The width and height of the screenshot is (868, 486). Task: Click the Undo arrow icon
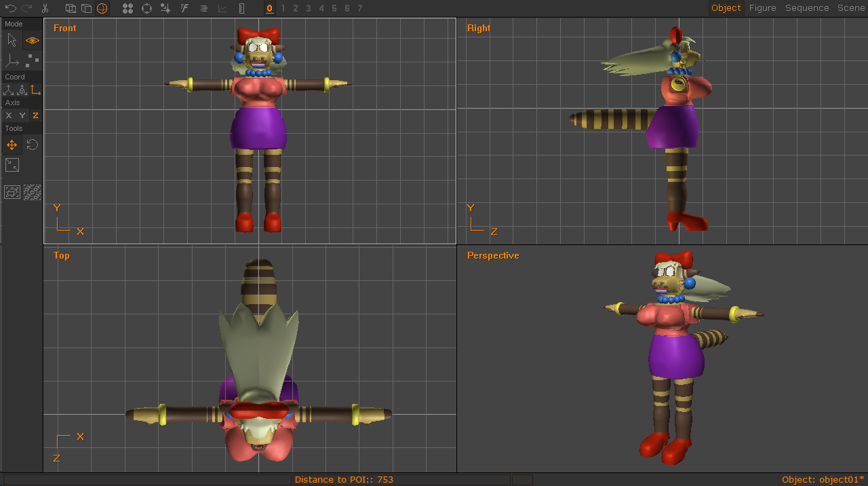(x=11, y=8)
